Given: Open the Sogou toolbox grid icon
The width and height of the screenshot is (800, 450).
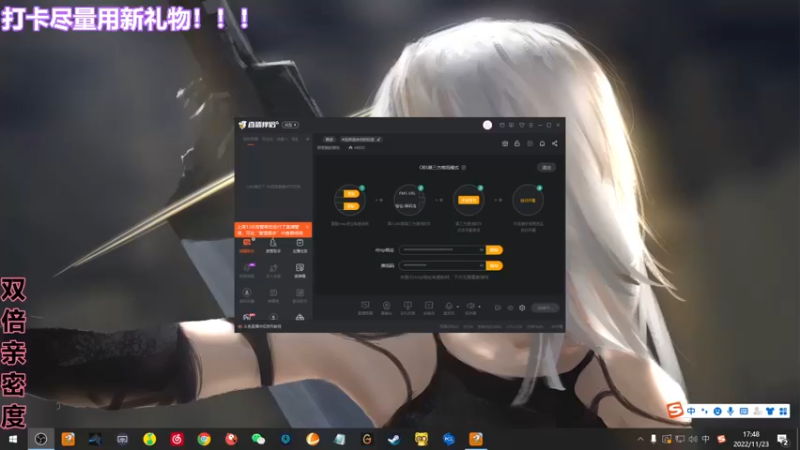Looking at the screenshot, I should click(x=783, y=411).
